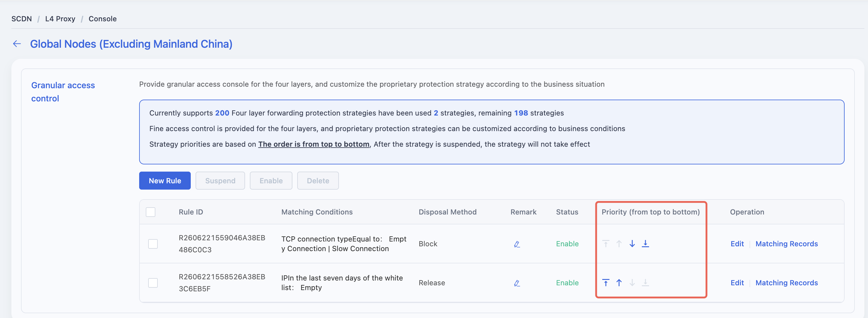Click Enable status of Block rule
The image size is (868, 318).
567,244
